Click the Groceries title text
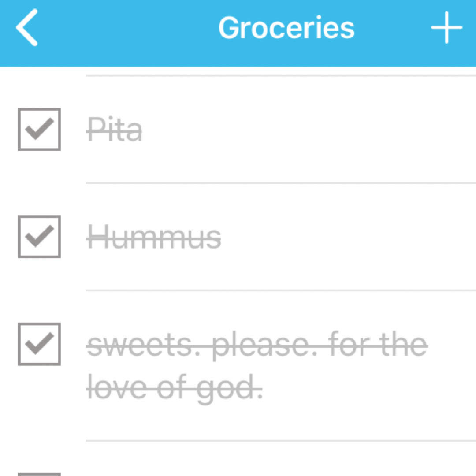Image resolution: width=476 pixels, height=476 pixels. click(x=286, y=28)
